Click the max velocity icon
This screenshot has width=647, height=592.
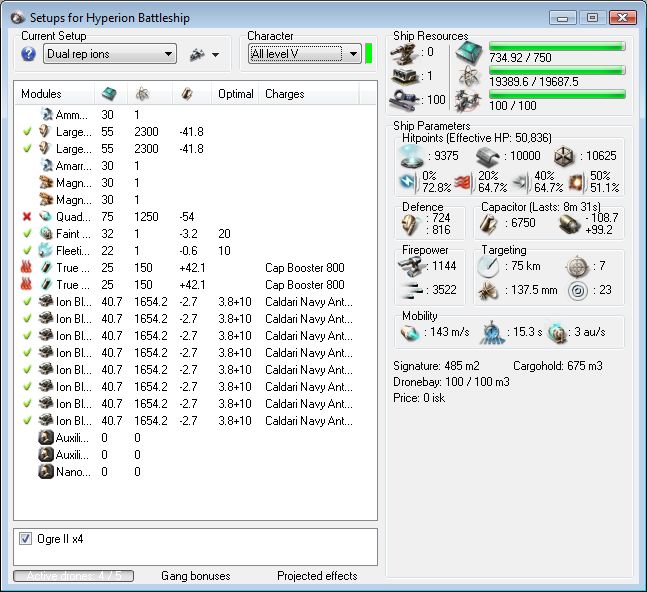point(410,333)
